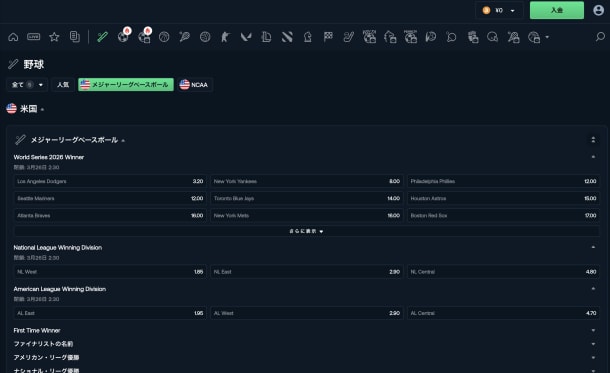Open the bet slip documents icon

click(x=75, y=37)
